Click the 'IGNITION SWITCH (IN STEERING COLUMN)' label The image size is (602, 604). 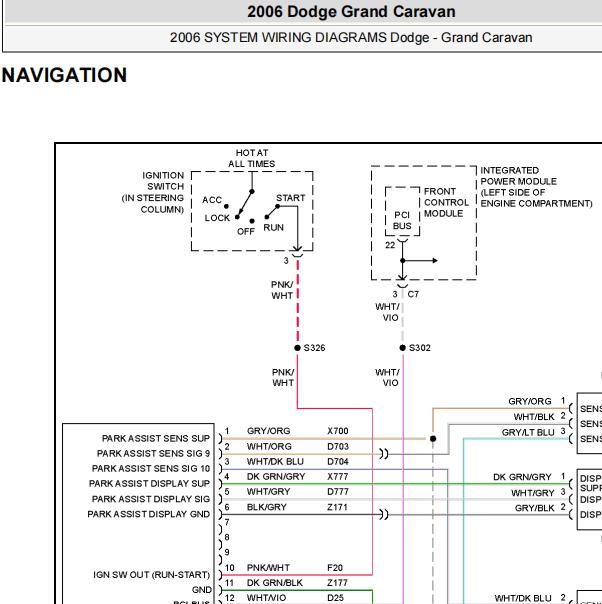point(153,192)
